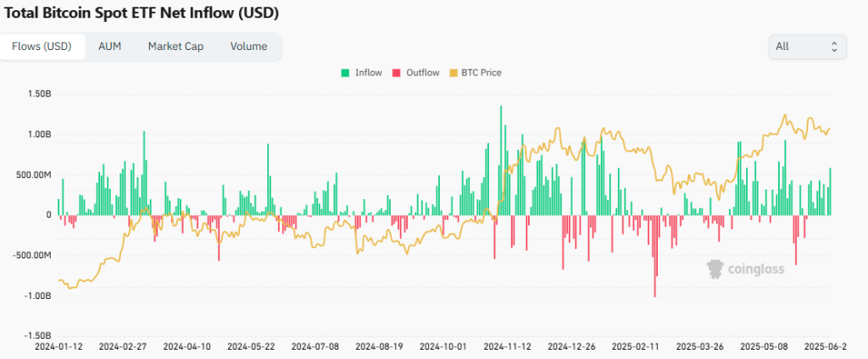Toggle the BTC Price legend label
868x359 pixels.
[x=481, y=73]
